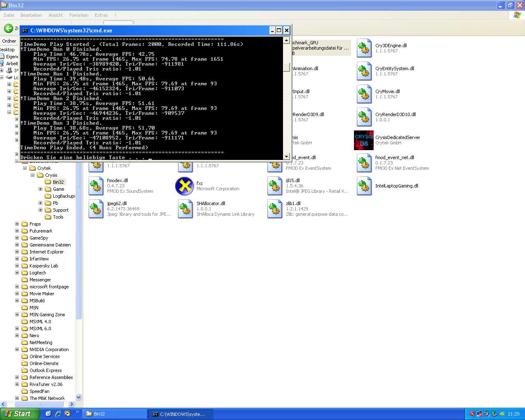The height and width of the screenshot is (420, 525).
Task: Expand the Kaspersky Lab folder node
Action: pyautogui.click(x=17, y=266)
